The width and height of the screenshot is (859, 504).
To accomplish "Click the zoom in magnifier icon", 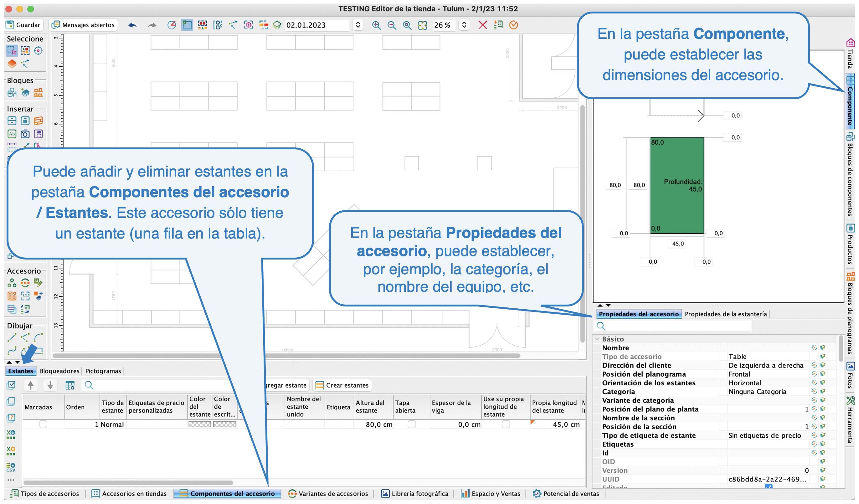I will tap(376, 25).
